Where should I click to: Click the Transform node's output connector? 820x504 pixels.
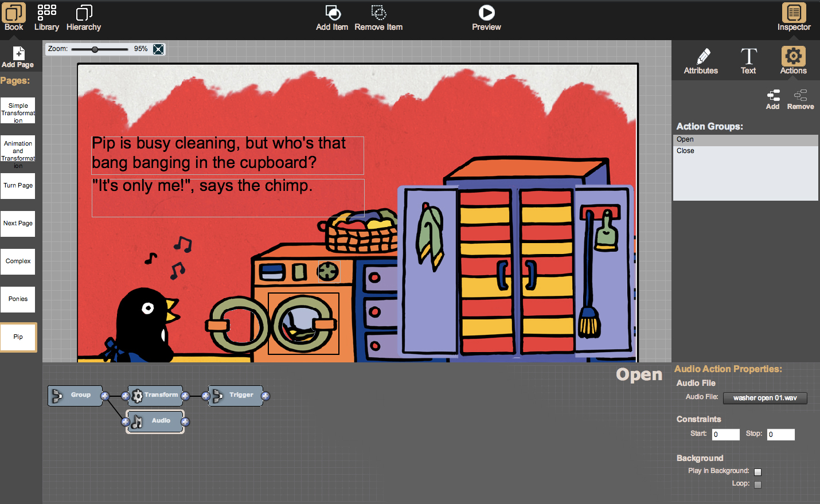tap(185, 396)
